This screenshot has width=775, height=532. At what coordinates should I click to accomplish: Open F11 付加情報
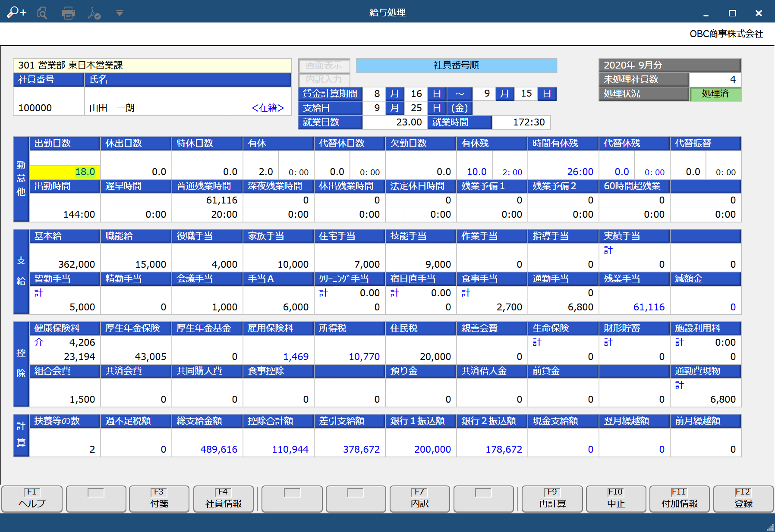point(679,499)
